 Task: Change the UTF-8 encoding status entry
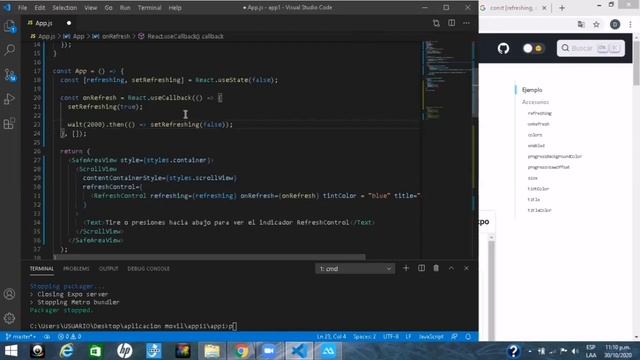[x=391, y=337]
